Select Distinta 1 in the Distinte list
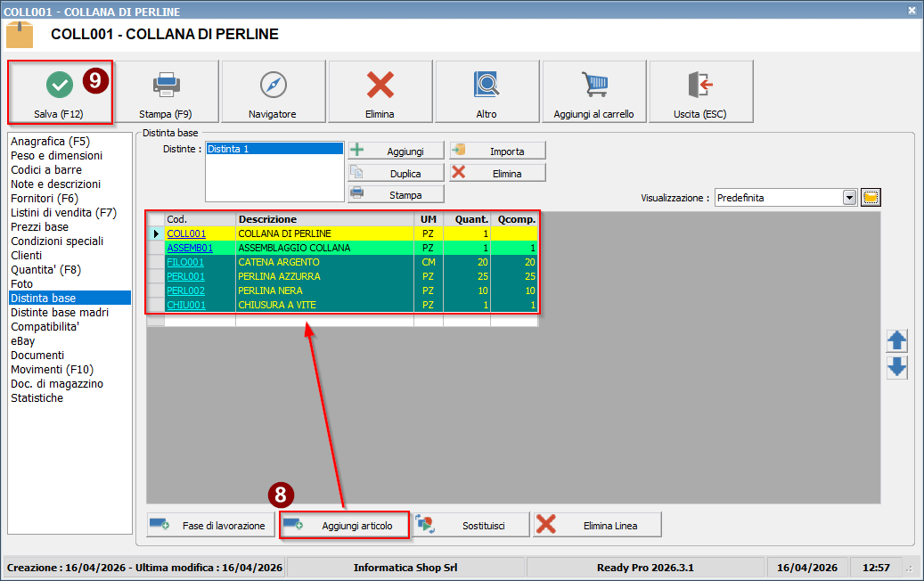This screenshot has width=924, height=581. (x=274, y=149)
